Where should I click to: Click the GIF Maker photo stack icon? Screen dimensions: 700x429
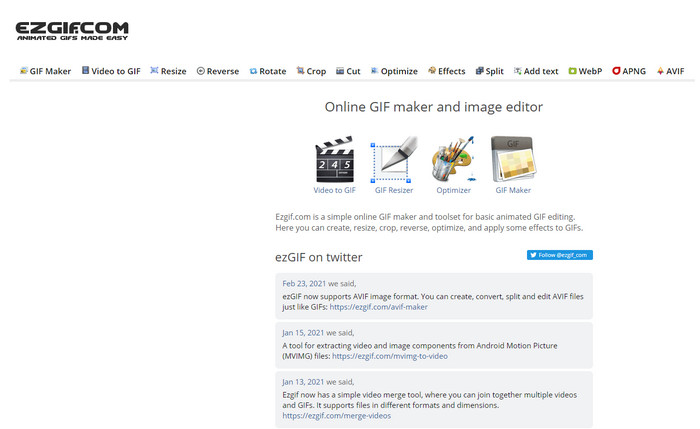(x=513, y=159)
